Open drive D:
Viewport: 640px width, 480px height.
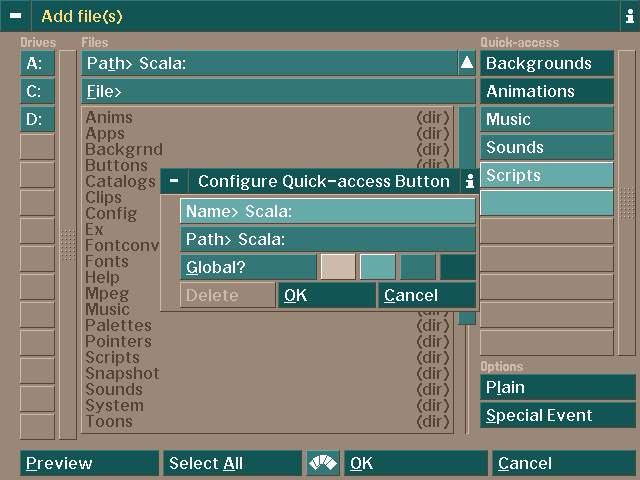click(x=37, y=119)
